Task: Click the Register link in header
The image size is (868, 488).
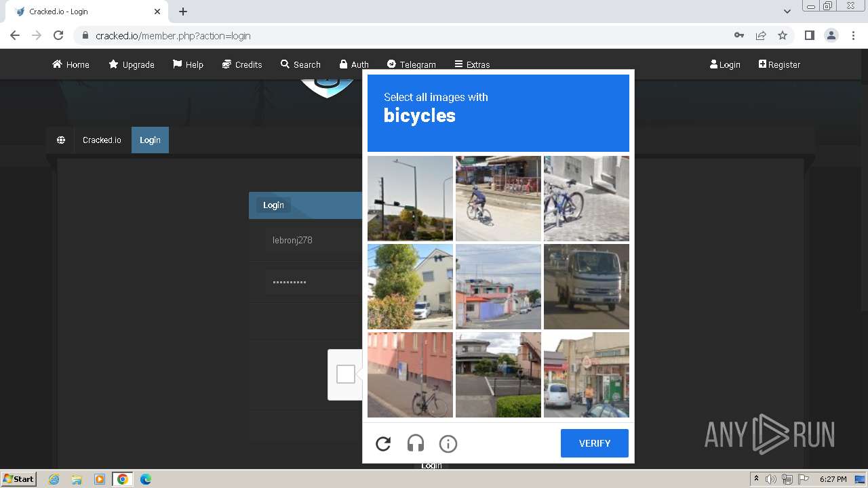Action: 779,64
